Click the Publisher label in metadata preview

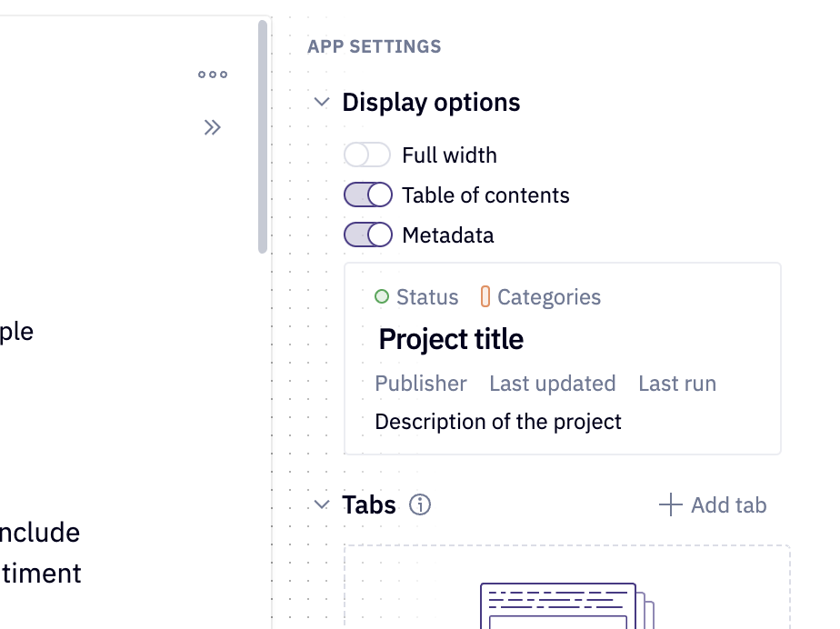(x=421, y=384)
